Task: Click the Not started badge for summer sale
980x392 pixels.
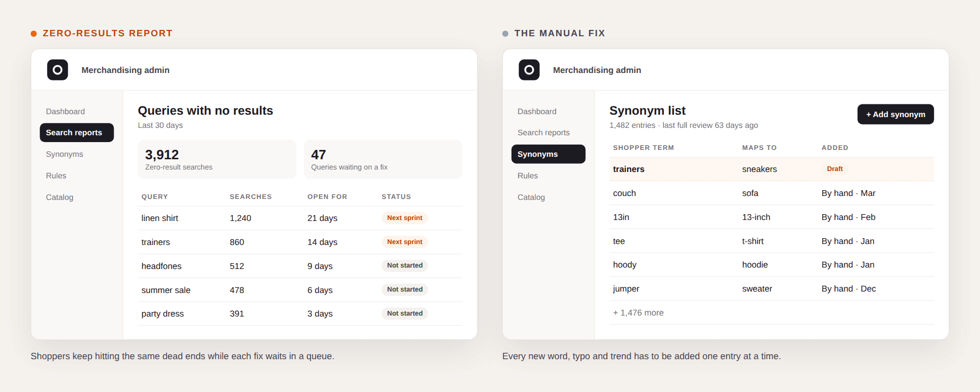Action: click(405, 289)
